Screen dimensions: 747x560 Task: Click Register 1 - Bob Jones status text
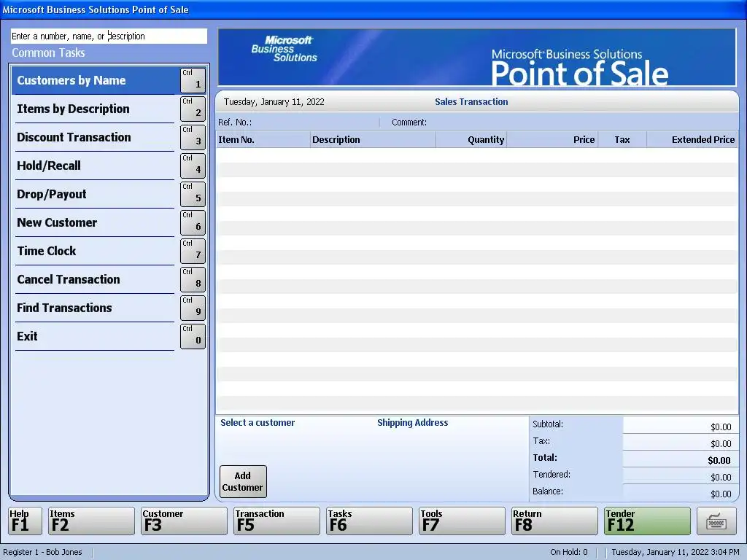point(42,552)
